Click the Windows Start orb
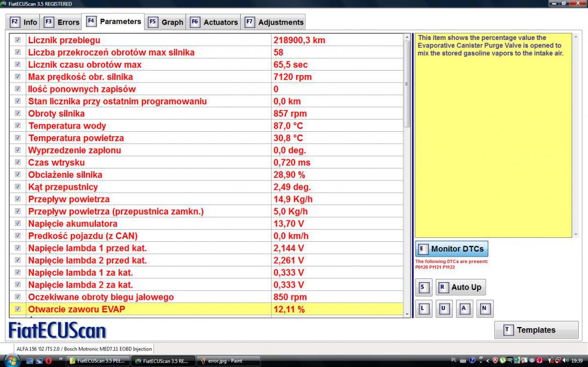This screenshot has height=367, width=588. pyautogui.click(x=11, y=361)
